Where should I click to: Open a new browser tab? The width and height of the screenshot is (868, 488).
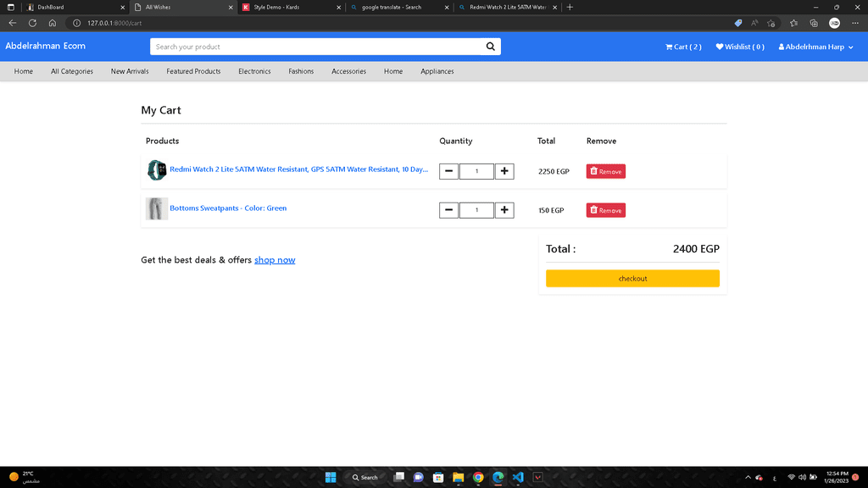coord(570,7)
